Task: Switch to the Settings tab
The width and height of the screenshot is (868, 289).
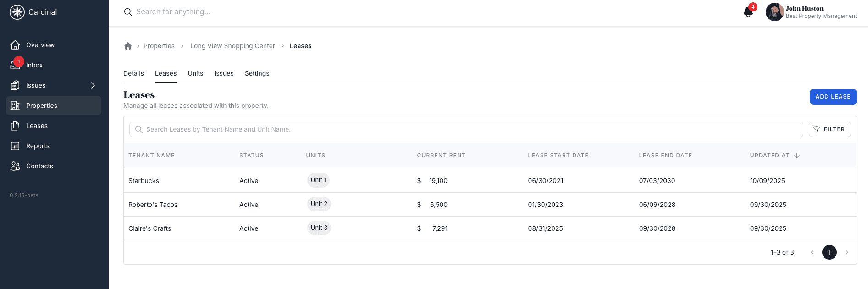Action: [x=257, y=73]
